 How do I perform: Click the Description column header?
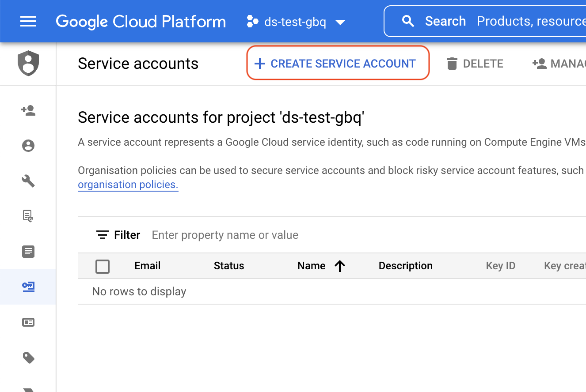click(x=406, y=266)
